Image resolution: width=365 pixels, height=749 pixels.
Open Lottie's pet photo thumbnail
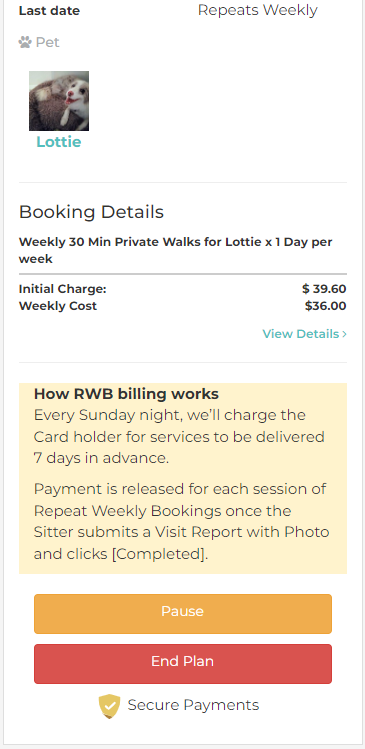click(59, 101)
